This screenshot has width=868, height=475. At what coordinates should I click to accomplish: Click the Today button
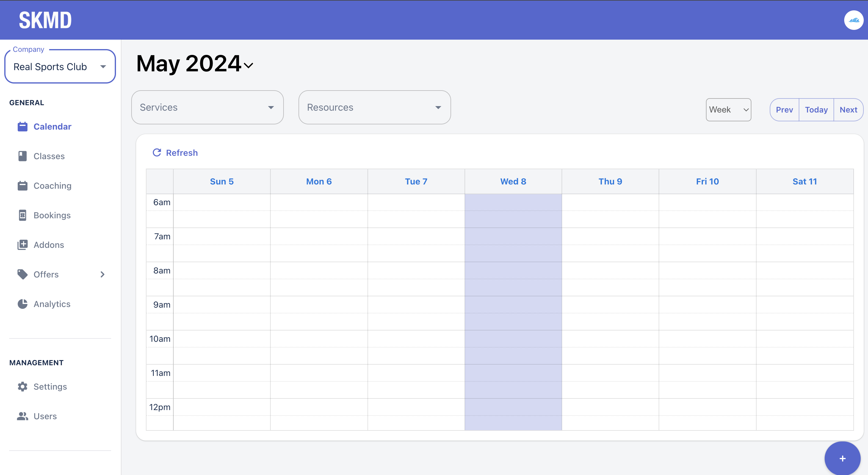pyautogui.click(x=816, y=109)
